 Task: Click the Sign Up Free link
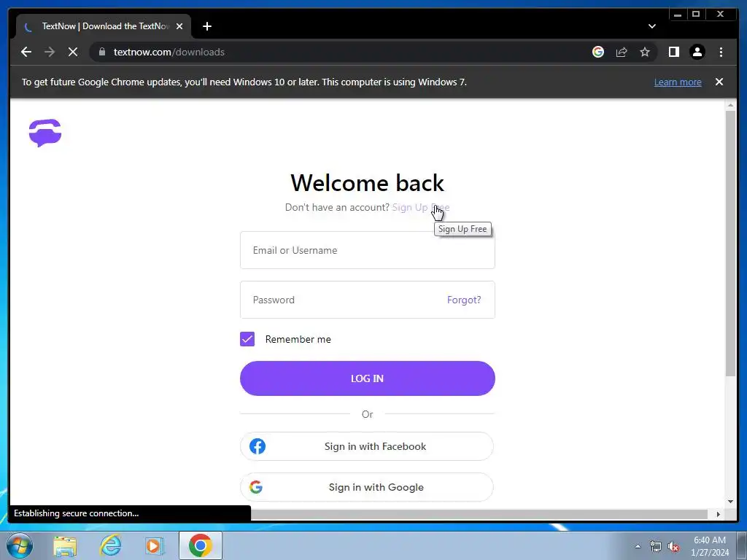point(421,207)
